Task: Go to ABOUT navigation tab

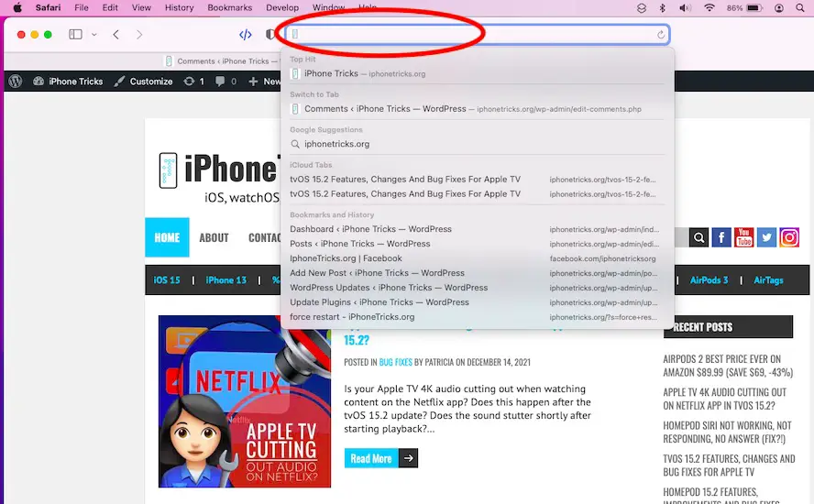Action: pyautogui.click(x=214, y=237)
